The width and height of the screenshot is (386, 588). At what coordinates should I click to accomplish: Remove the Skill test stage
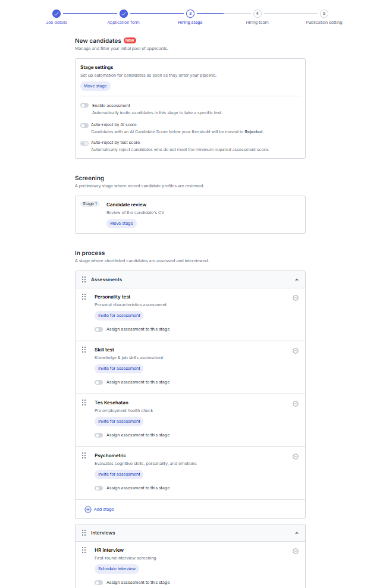click(x=296, y=351)
